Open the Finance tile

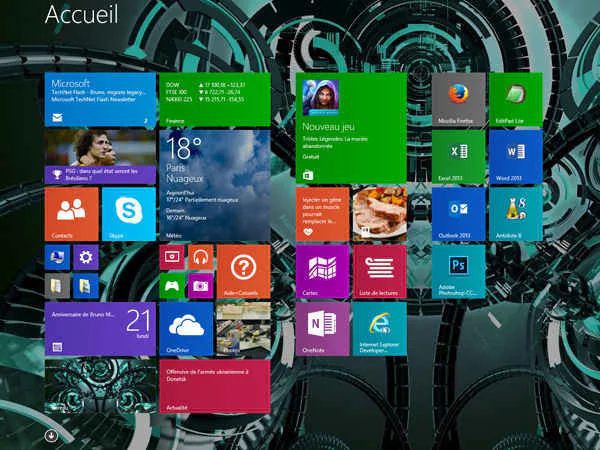click(215, 99)
